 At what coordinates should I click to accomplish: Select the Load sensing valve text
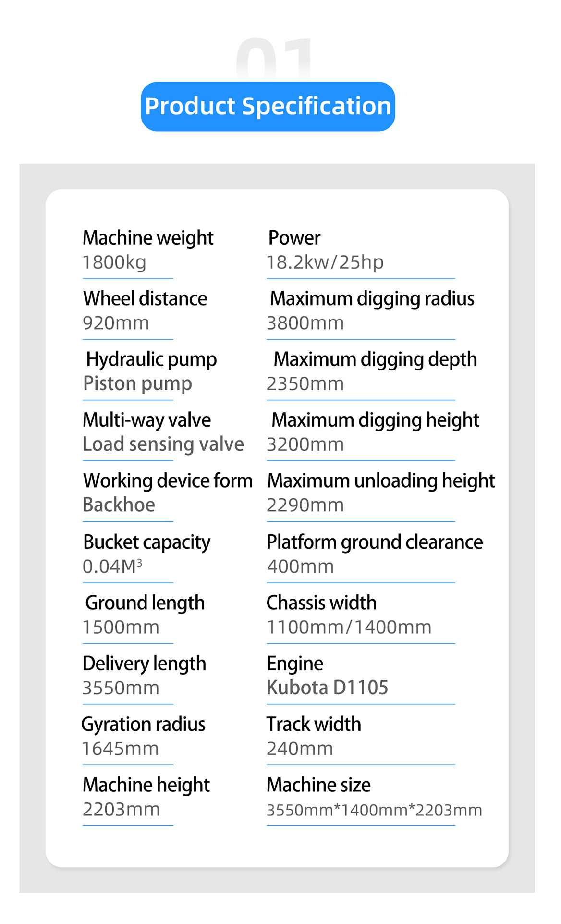[x=163, y=444]
